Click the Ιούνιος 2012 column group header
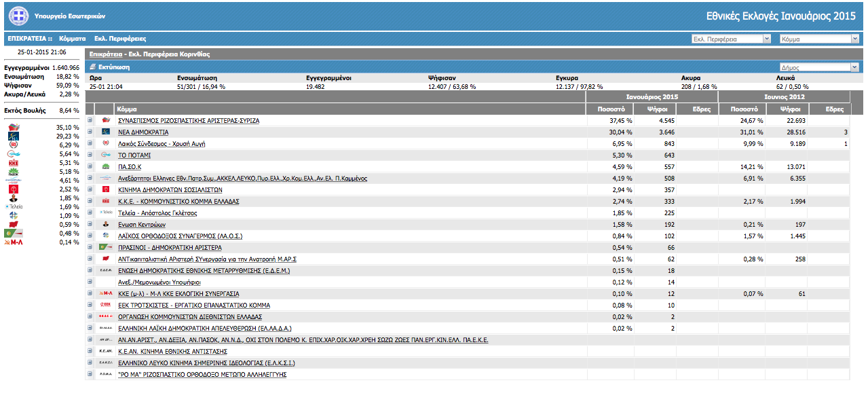This screenshot has height=406, width=868. tap(785, 98)
